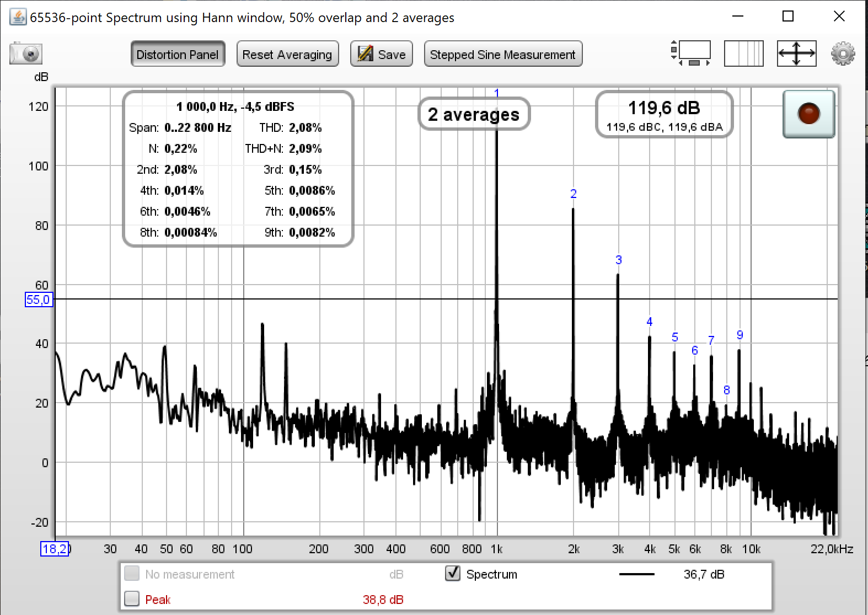
Task: Open the RTA settings gear
Action: pyautogui.click(x=843, y=54)
